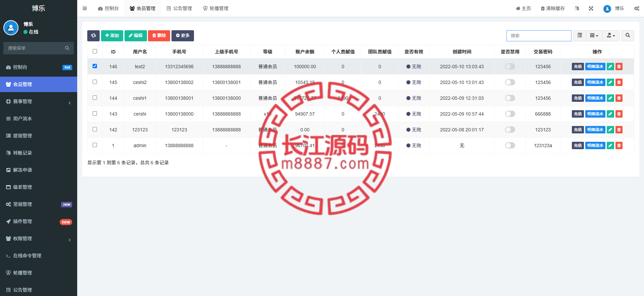
Task: Open 提现管理 in sidebar
Action: tap(39, 136)
